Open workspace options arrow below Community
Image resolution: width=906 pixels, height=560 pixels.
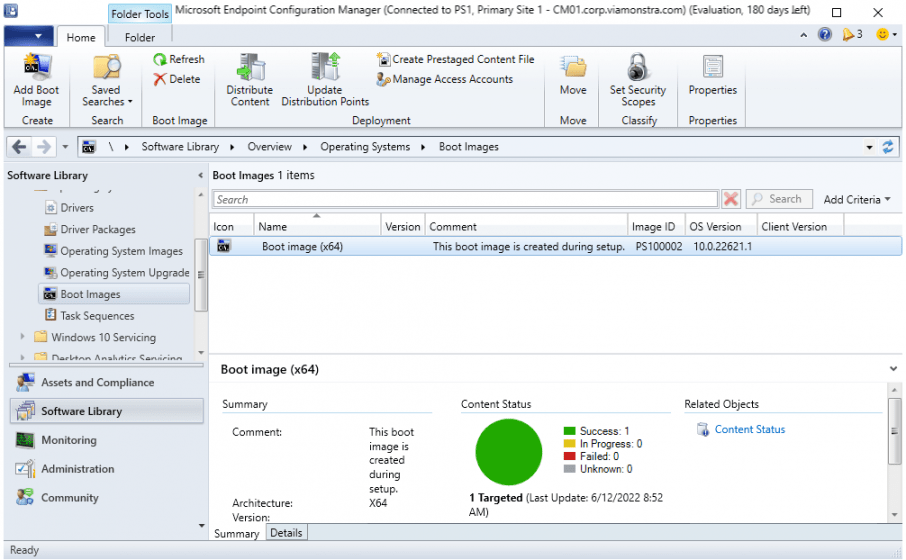pos(201,526)
